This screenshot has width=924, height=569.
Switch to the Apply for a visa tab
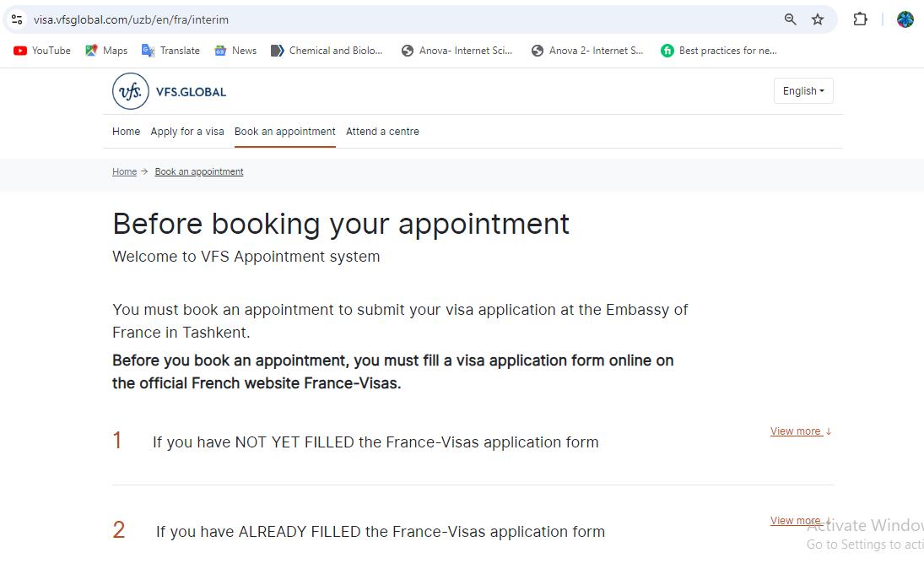pos(186,132)
